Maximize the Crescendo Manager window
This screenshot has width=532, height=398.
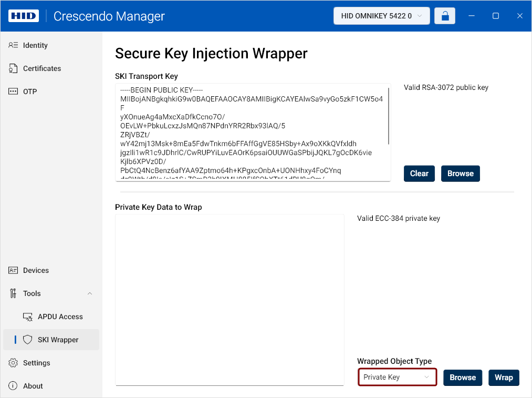tap(495, 16)
